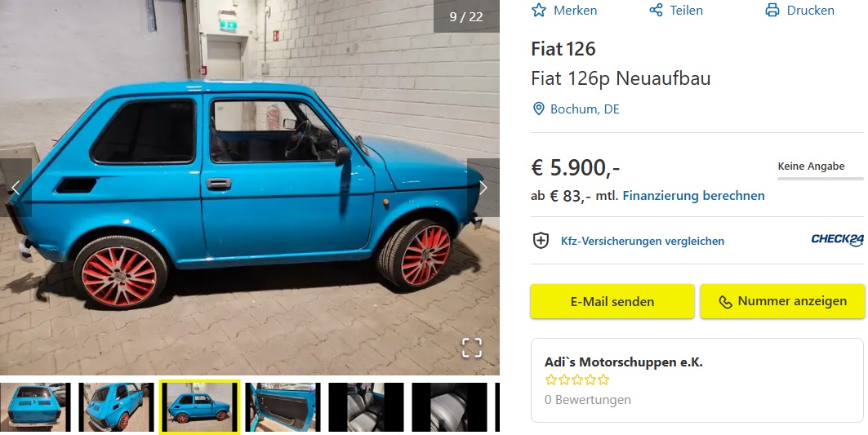Open Bochum, DE location link

click(585, 109)
